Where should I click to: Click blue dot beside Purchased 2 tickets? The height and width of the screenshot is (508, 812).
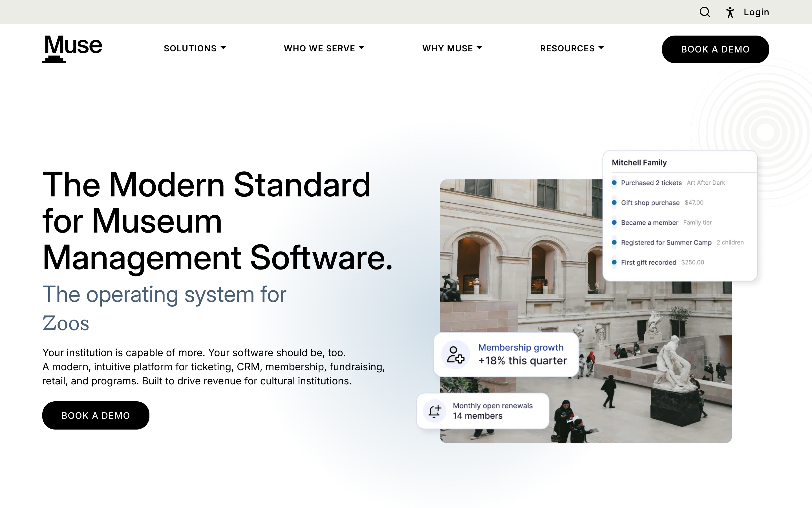point(614,183)
